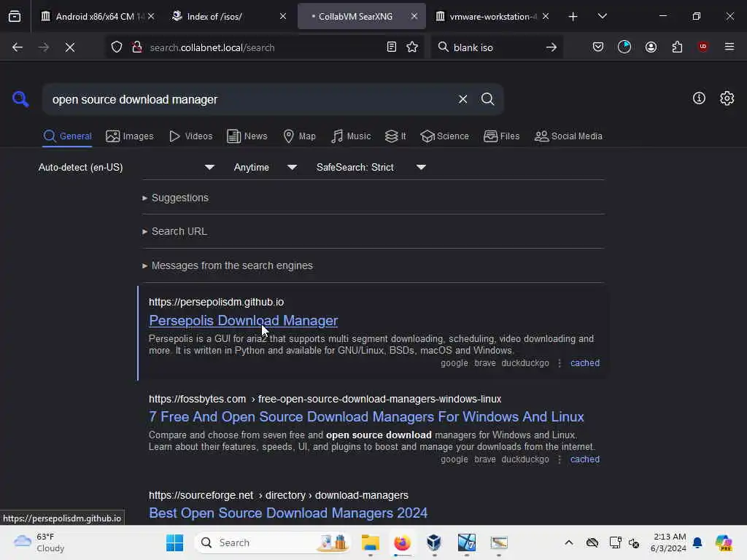
Task: Run the 'blank iso' search arrow
Action: coord(551,47)
